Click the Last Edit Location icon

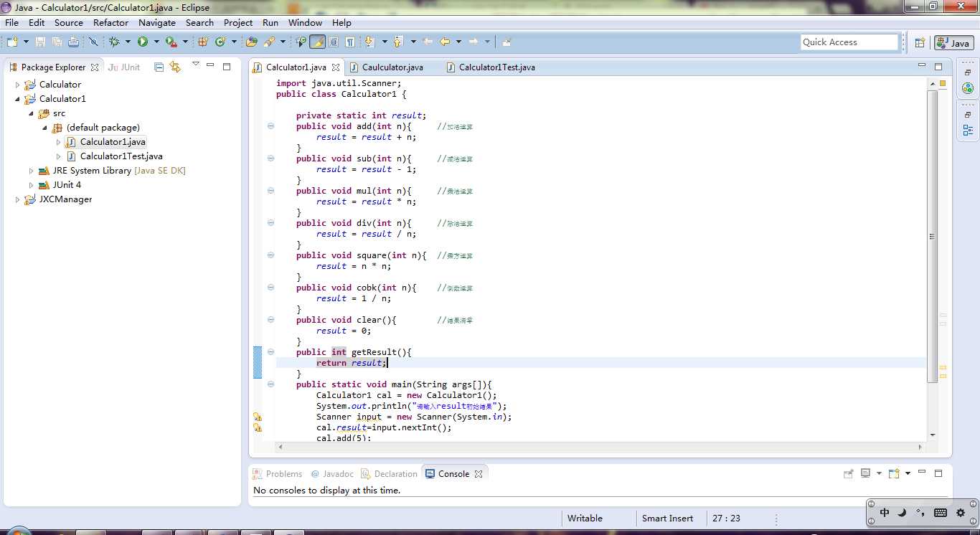tap(428, 42)
